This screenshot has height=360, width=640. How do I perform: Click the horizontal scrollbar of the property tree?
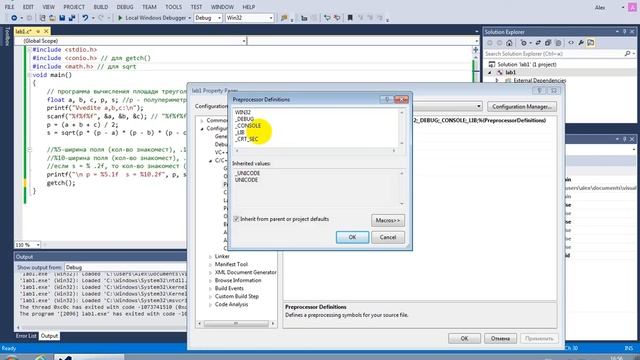[236, 324]
